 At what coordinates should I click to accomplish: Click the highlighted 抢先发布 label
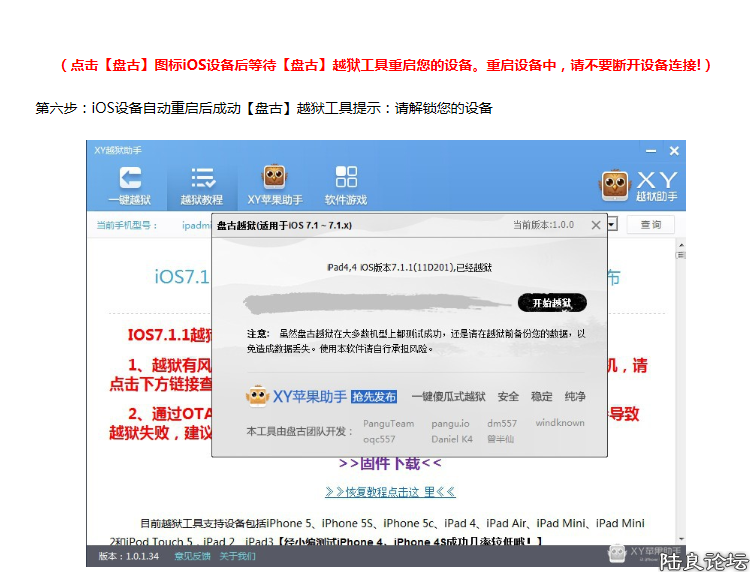374,397
